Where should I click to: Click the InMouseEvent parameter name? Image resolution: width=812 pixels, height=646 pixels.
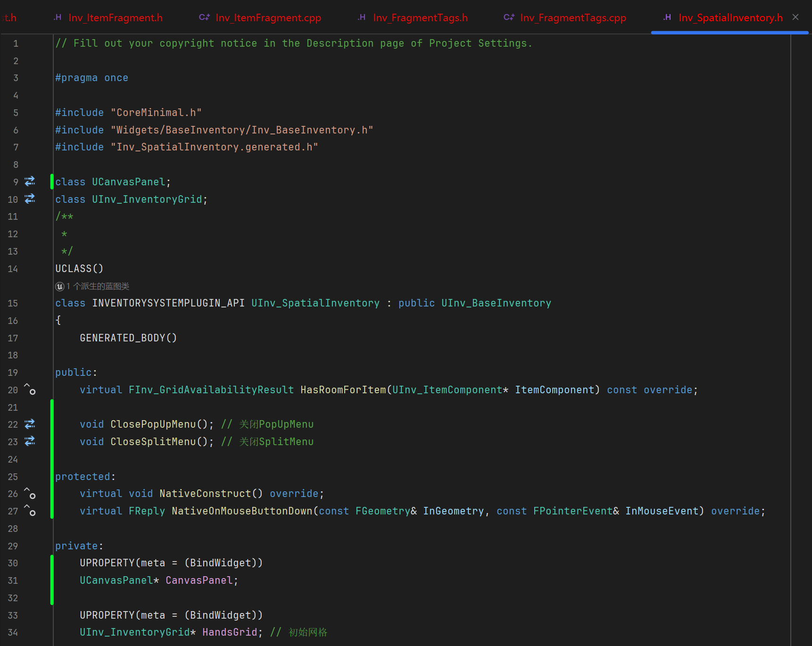[662, 511]
